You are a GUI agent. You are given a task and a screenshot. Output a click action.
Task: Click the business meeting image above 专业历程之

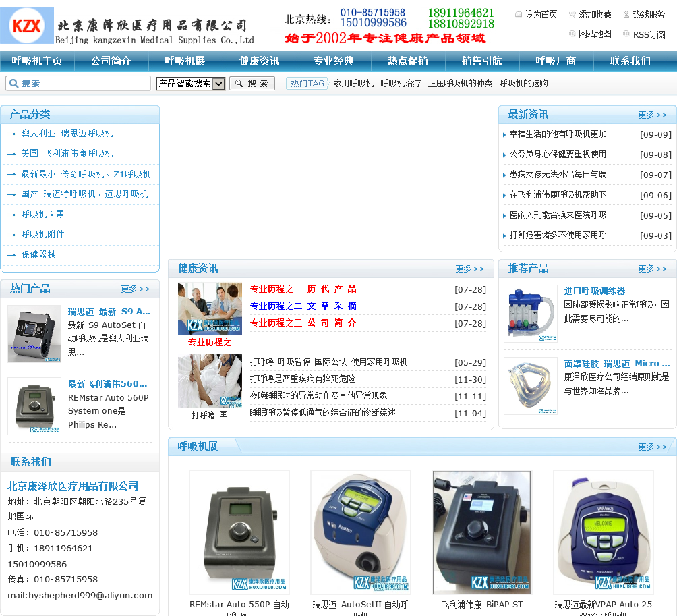pyautogui.click(x=210, y=308)
